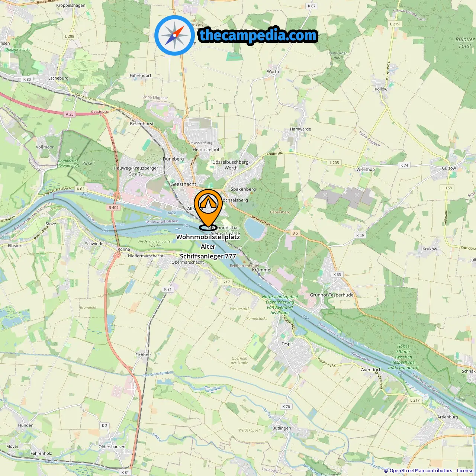Click the L 219 road marker

(x=395, y=24)
